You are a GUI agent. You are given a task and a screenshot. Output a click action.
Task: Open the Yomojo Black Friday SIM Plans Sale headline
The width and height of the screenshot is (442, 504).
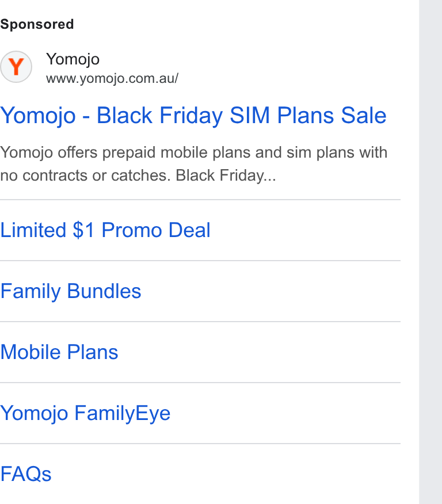point(193,116)
